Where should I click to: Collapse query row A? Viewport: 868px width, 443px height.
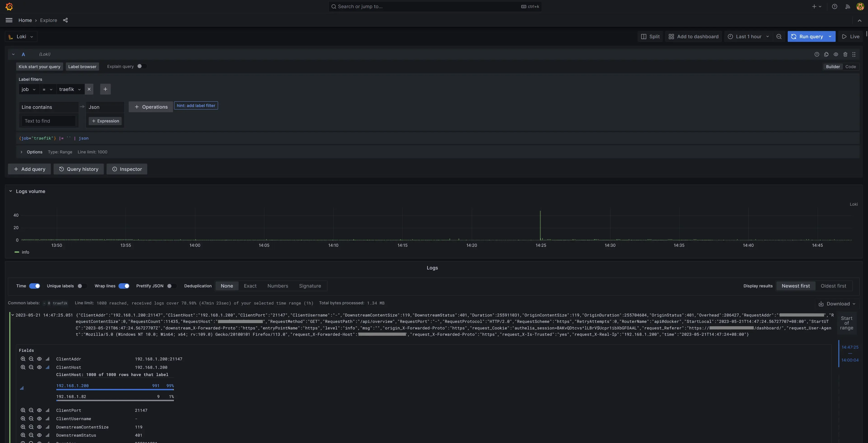13,54
